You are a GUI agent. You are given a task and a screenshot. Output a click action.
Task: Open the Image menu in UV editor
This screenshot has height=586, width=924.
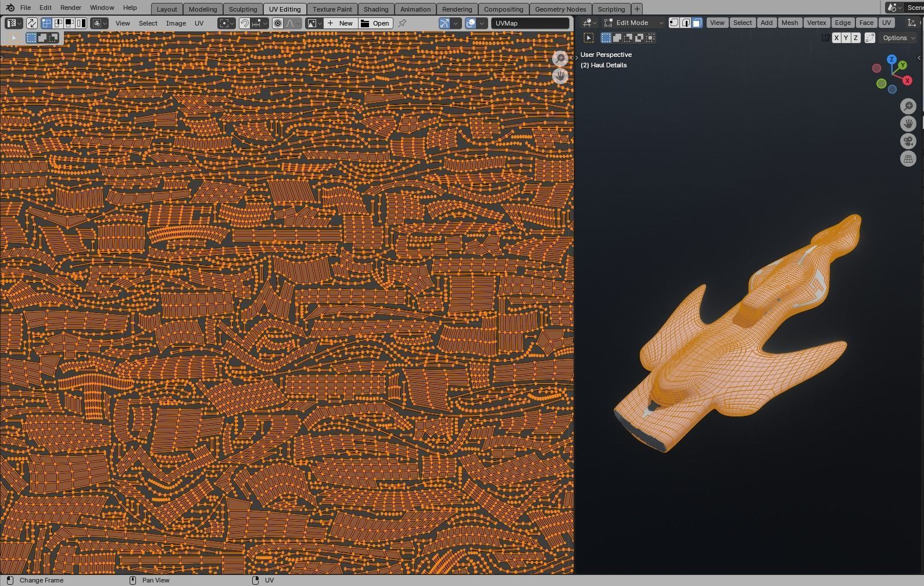[x=176, y=23]
